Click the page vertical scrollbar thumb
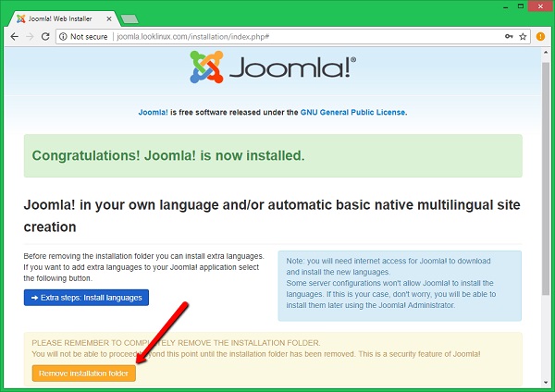The width and height of the screenshot is (555, 392). 546,178
